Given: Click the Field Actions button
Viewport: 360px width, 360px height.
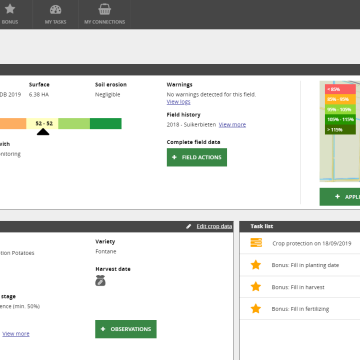Looking at the screenshot, I should click(x=197, y=157).
